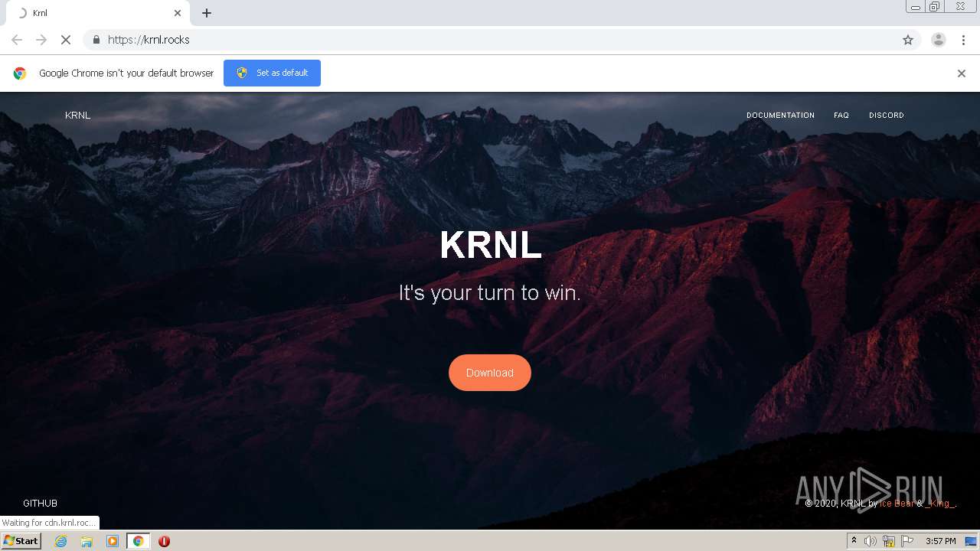Click the Action Center flag icon
980x551 pixels.
pyautogui.click(x=907, y=541)
